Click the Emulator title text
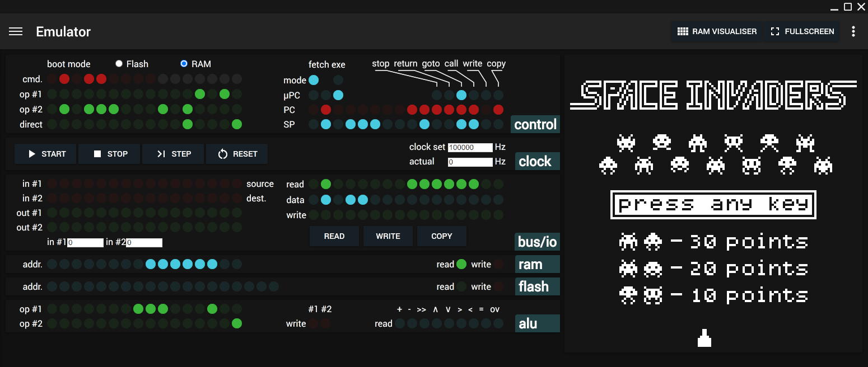 click(x=63, y=32)
